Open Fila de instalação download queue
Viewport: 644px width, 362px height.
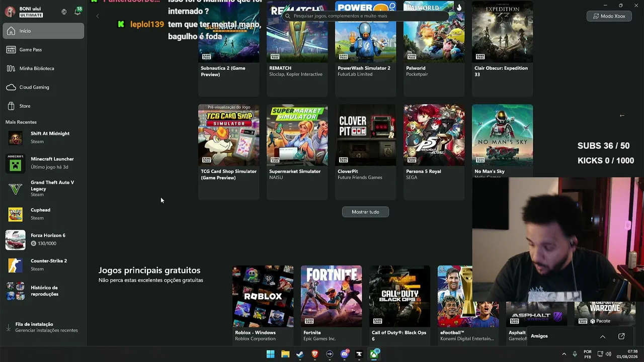[x=43, y=327]
